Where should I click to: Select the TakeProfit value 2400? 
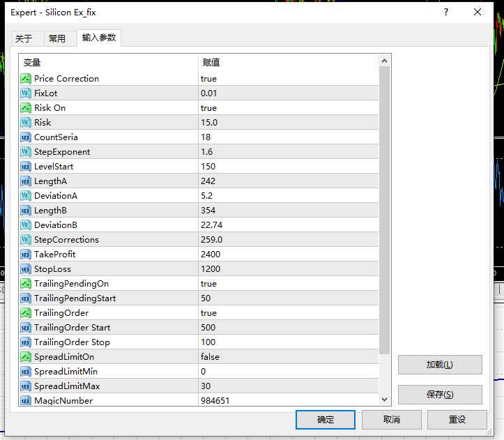coord(211,255)
